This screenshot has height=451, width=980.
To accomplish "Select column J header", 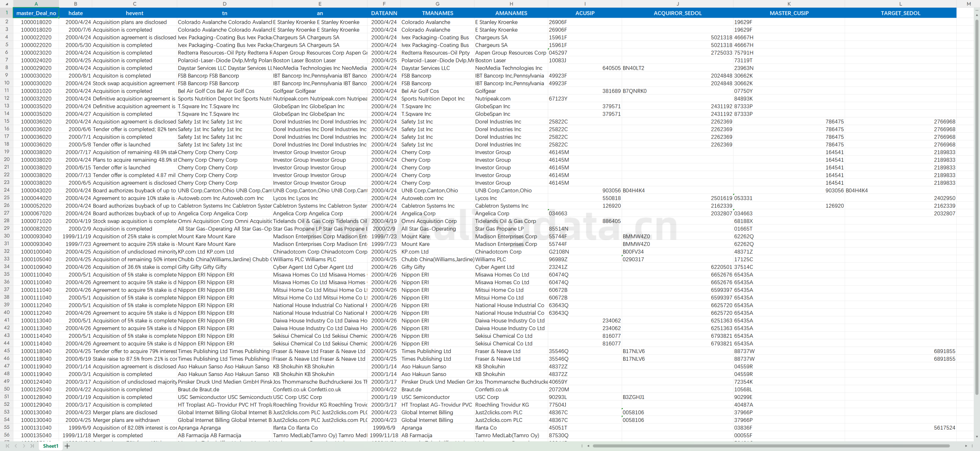I will 678,4.
